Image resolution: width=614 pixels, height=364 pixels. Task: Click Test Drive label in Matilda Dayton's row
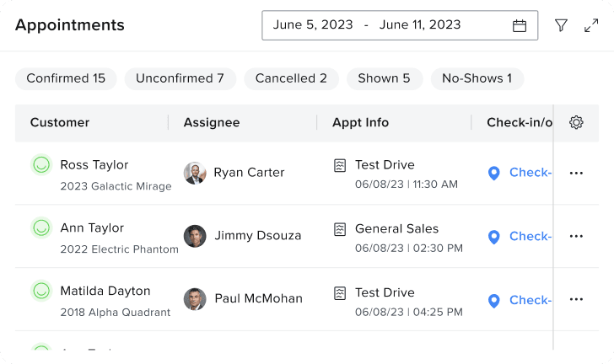point(385,292)
